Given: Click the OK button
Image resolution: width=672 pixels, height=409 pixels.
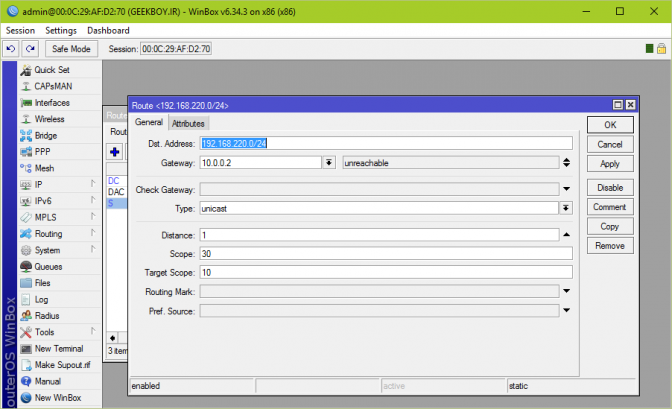Looking at the screenshot, I should (x=610, y=125).
